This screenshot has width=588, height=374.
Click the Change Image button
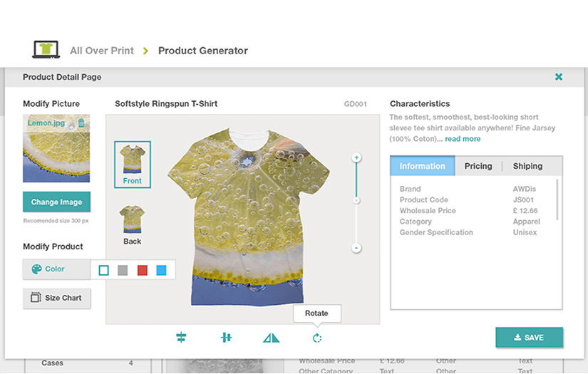click(56, 202)
